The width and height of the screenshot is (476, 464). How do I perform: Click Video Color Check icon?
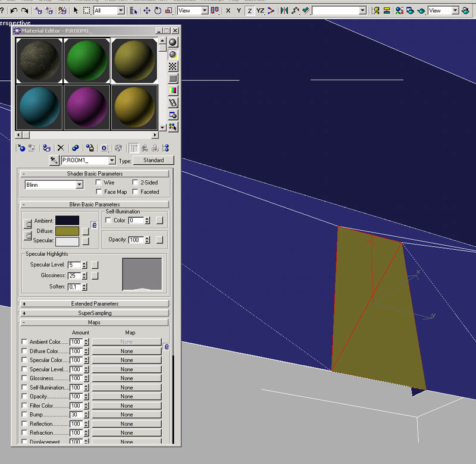[173, 90]
